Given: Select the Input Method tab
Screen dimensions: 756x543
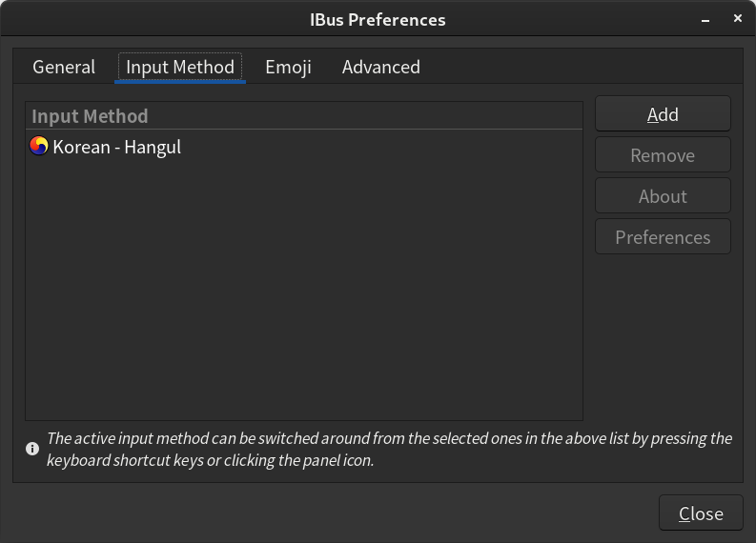Looking at the screenshot, I should pos(180,67).
